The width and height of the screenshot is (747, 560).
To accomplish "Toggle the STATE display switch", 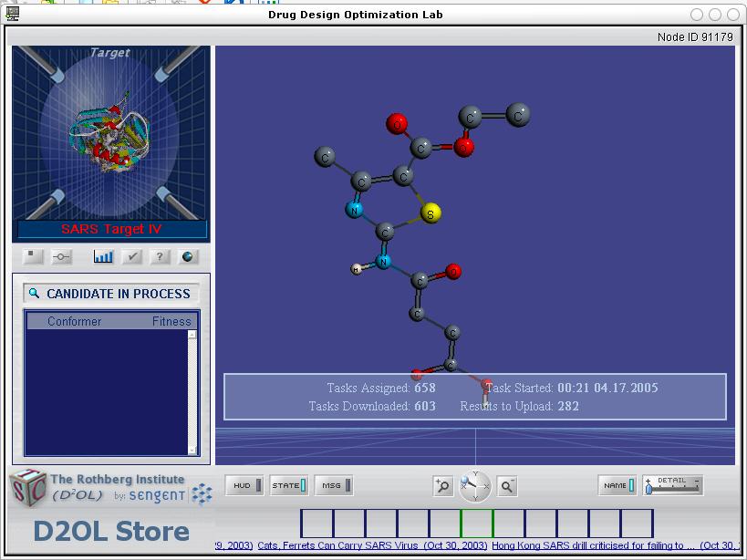I will [289, 486].
